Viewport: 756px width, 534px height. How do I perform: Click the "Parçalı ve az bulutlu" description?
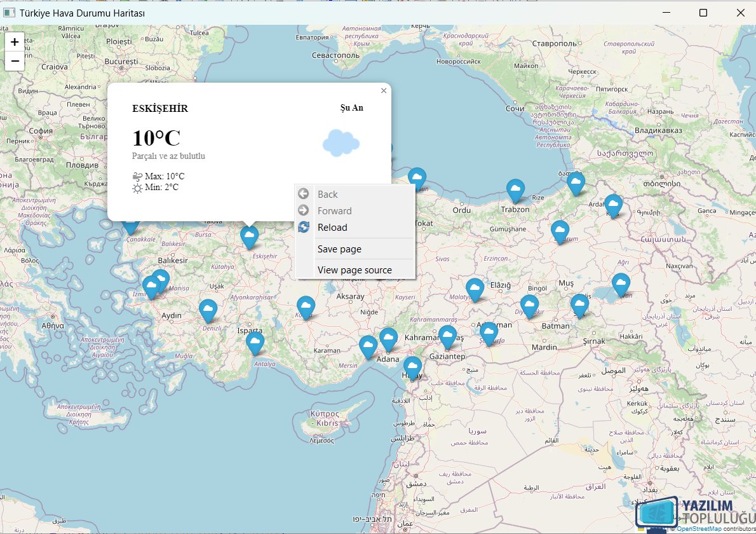(x=169, y=156)
